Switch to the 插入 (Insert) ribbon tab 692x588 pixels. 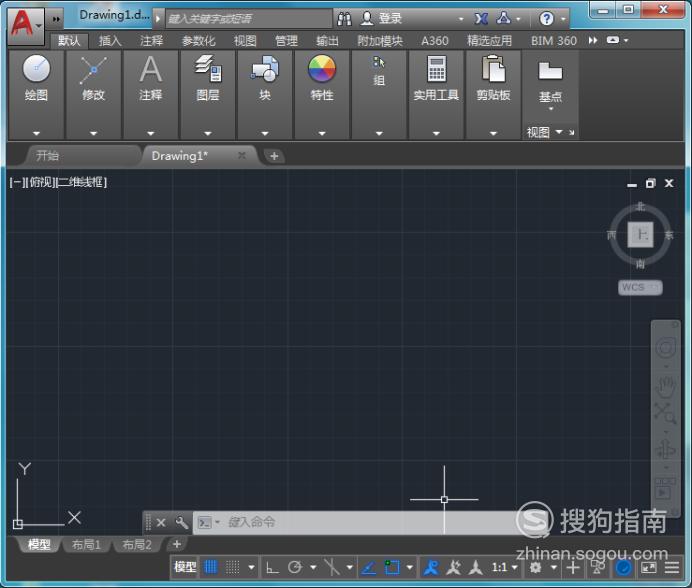click(110, 41)
